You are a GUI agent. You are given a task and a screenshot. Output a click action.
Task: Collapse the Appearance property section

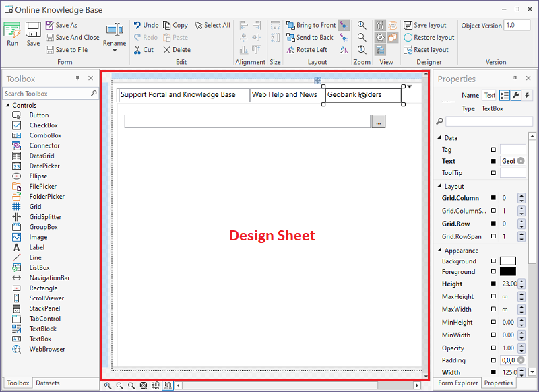(439, 251)
